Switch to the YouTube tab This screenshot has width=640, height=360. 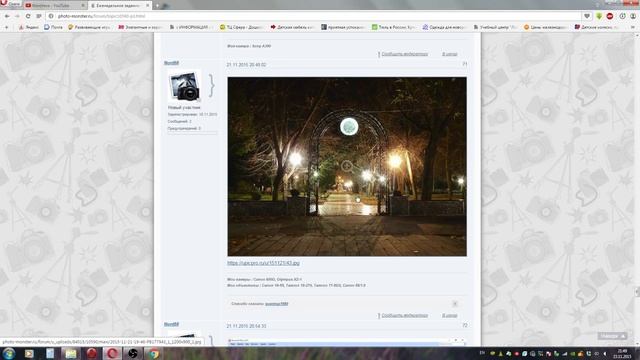(54, 6)
